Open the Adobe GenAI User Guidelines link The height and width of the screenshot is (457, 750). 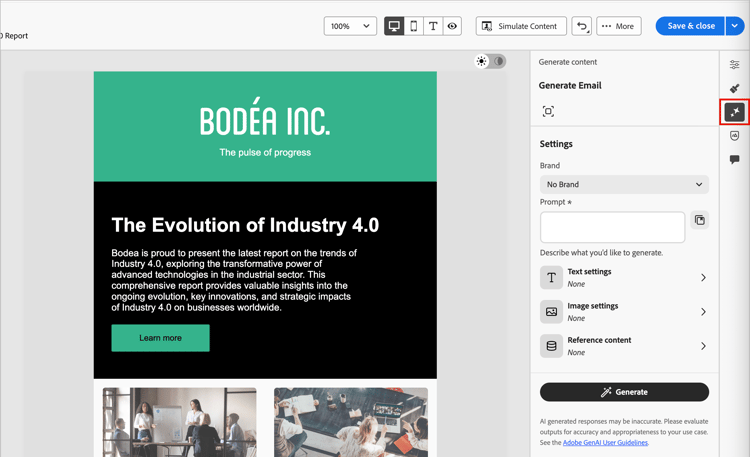(605, 443)
